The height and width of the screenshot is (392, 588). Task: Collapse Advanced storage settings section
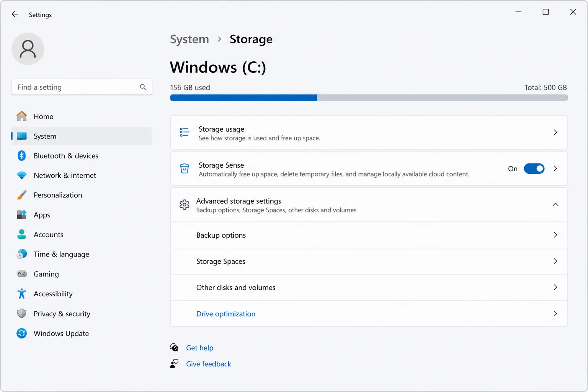pyautogui.click(x=555, y=204)
